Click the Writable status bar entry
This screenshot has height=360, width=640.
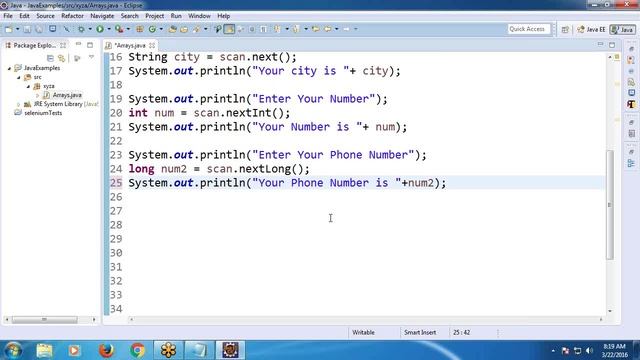click(363, 333)
